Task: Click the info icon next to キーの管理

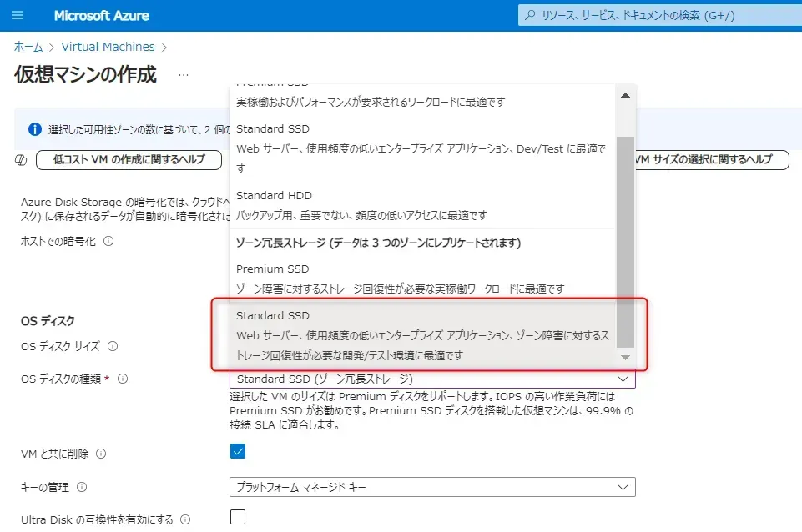Action: tap(82, 487)
